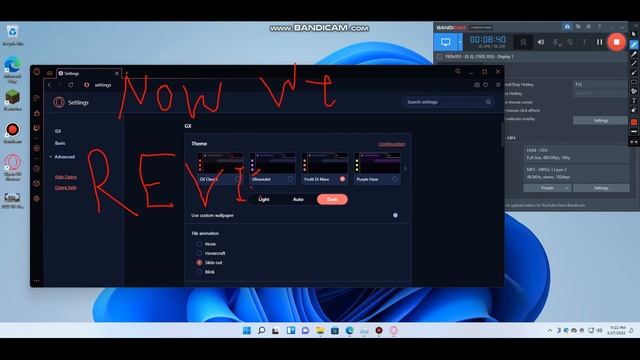
Task: Open Recycle Bin desktop icon
Action: 13,36
